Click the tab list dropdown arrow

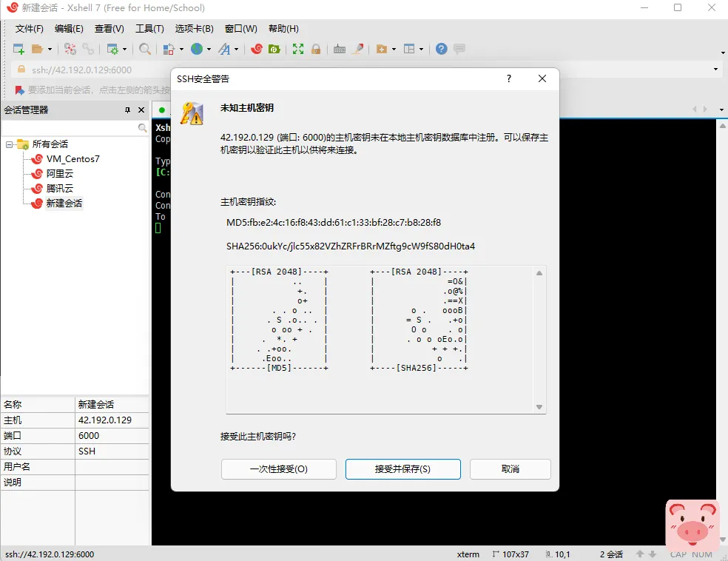[721, 110]
